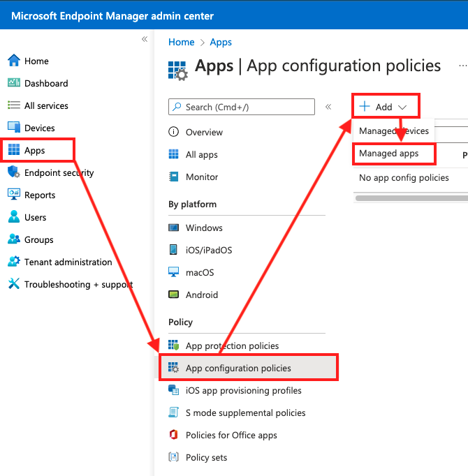Choose Managed apps from Add menu
The image size is (468, 476).
(394, 154)
